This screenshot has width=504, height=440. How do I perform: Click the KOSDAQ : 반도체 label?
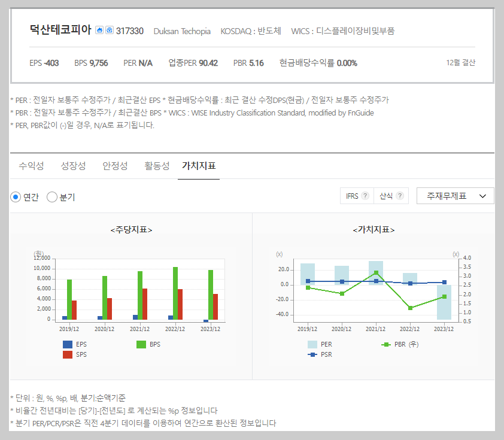tap(251, 31)
